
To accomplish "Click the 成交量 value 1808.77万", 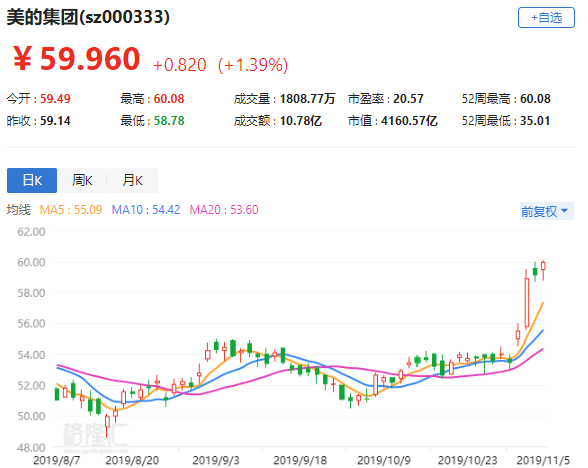I will tap(308, 99).
